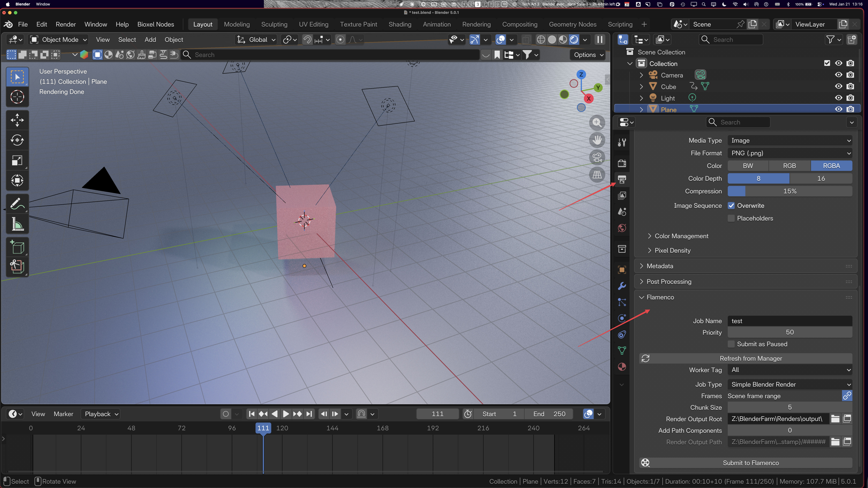Switch to Geometry Nodes workspace tab

click(573, 24)
